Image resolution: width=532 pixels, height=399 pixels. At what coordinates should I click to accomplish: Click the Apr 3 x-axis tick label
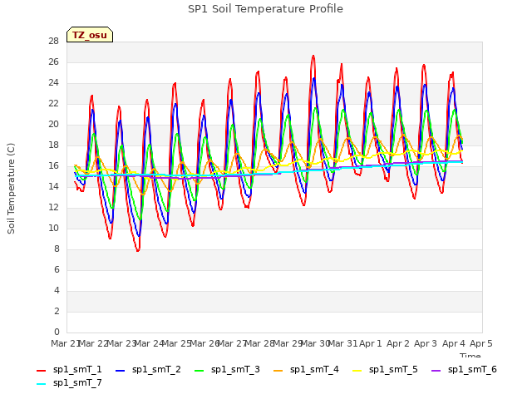pyautogui.click(x=426, y=343)
